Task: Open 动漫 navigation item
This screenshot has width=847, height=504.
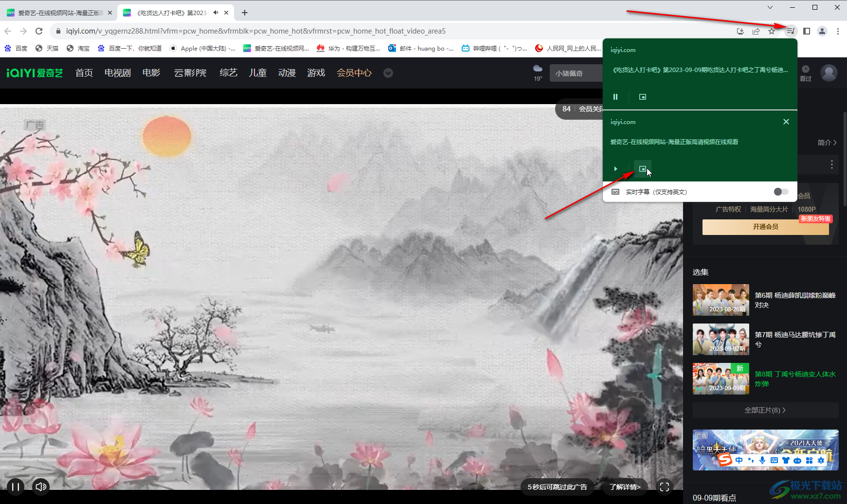Action: pyautogui.click(x=287, y=73)
